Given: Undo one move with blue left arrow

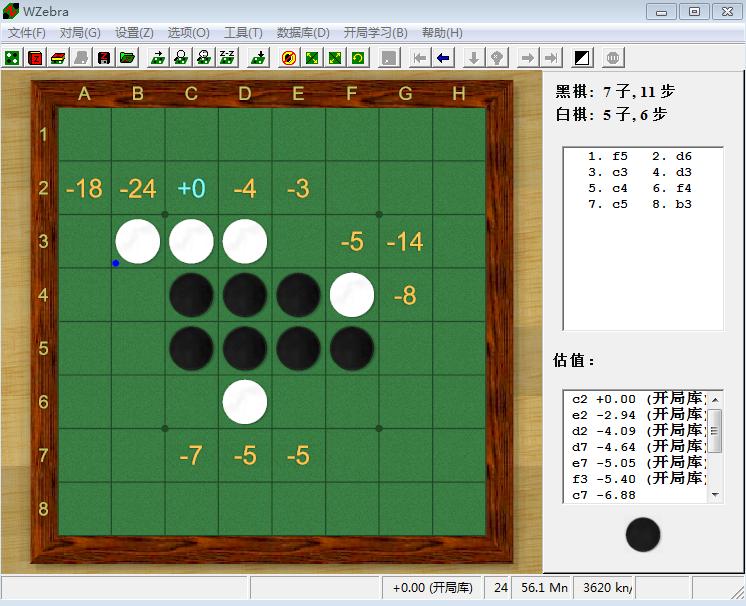Looking at the screenshot, I should (x=443, y=58).
